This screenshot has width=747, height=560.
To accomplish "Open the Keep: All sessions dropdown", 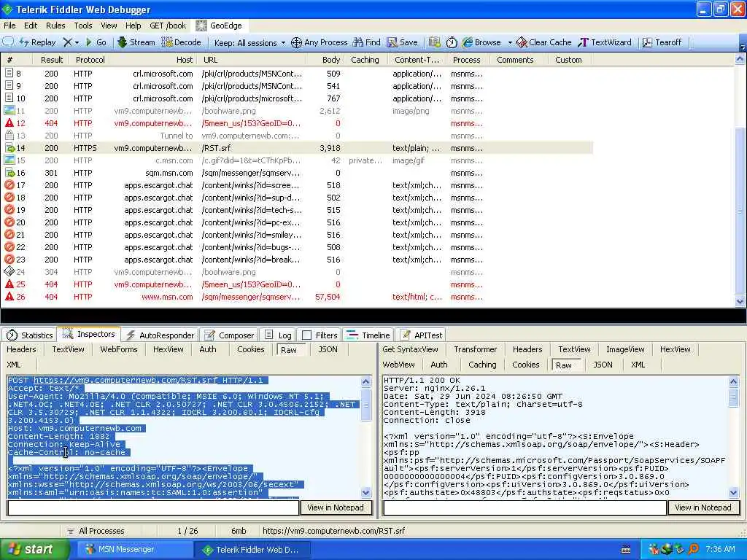I will 249,42.
